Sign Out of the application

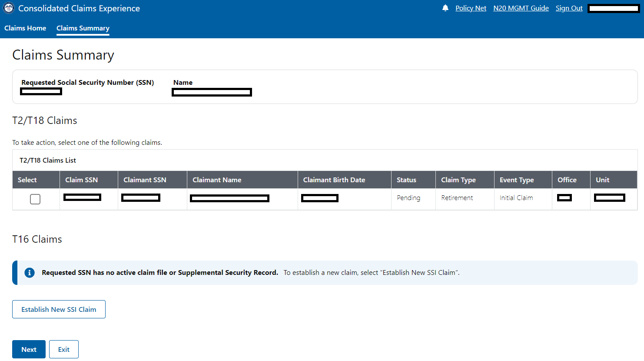tap(569, 8)
